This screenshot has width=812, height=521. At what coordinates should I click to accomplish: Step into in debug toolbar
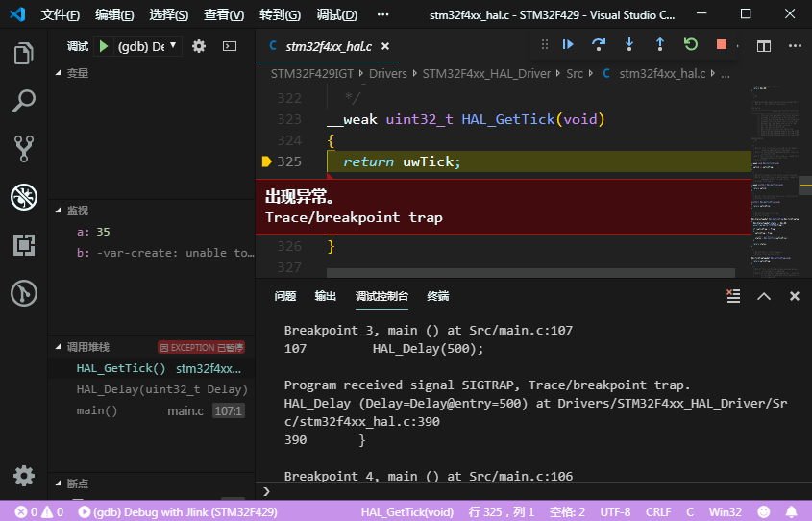629,44
